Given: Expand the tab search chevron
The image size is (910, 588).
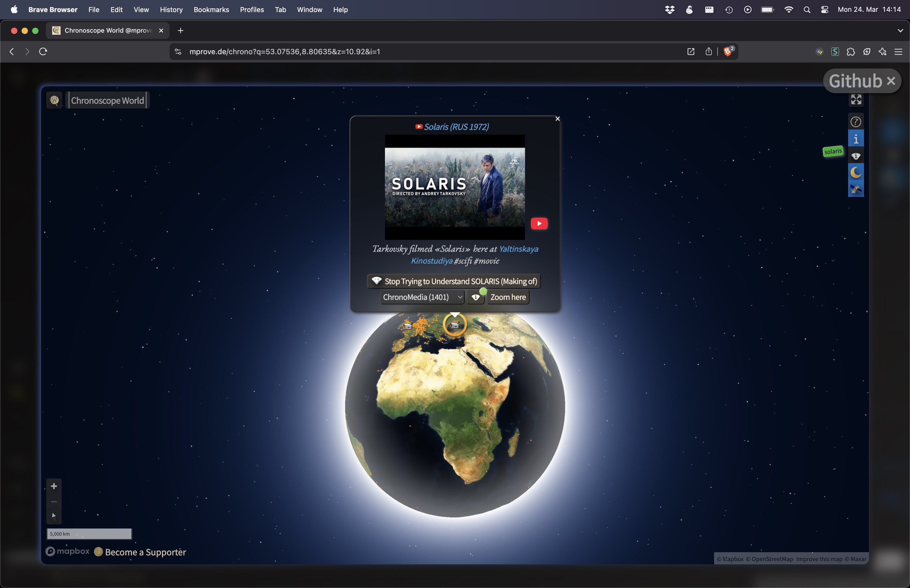Looking at the screenshot, I should pos(900,31).
